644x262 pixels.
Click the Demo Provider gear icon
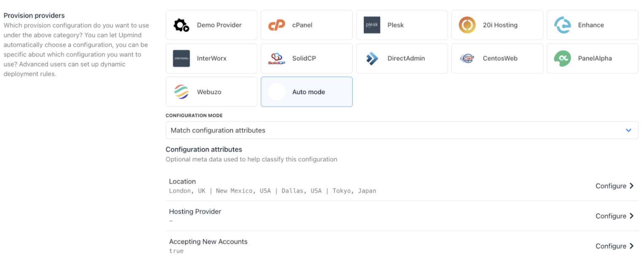(x=181, y=25)
